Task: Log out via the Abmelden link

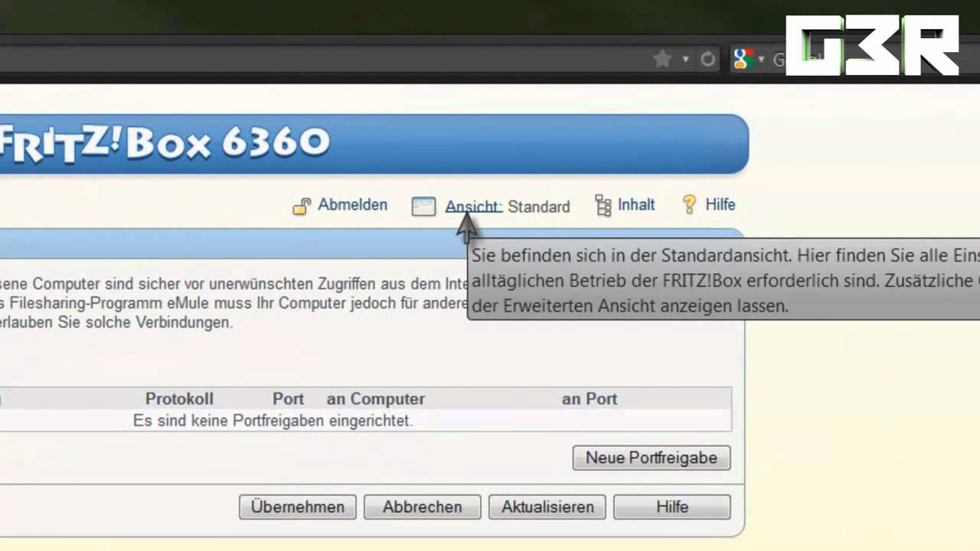Action: pos(353,204)
